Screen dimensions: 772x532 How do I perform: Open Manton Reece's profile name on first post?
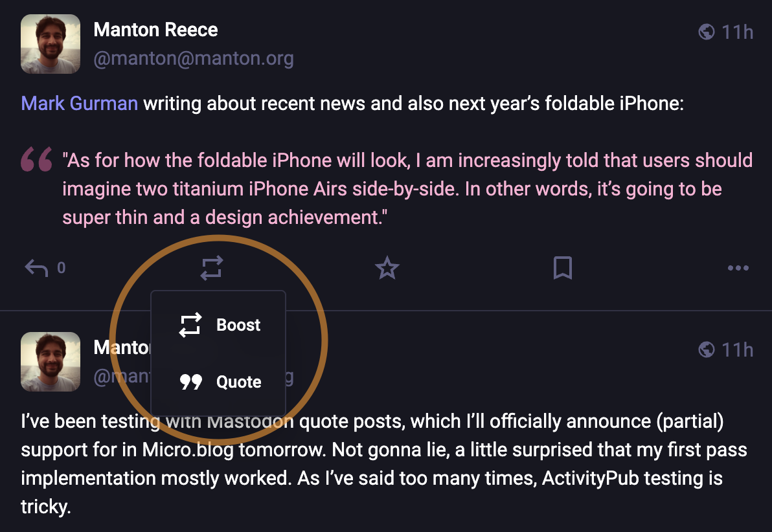click(x=155, y=30)
